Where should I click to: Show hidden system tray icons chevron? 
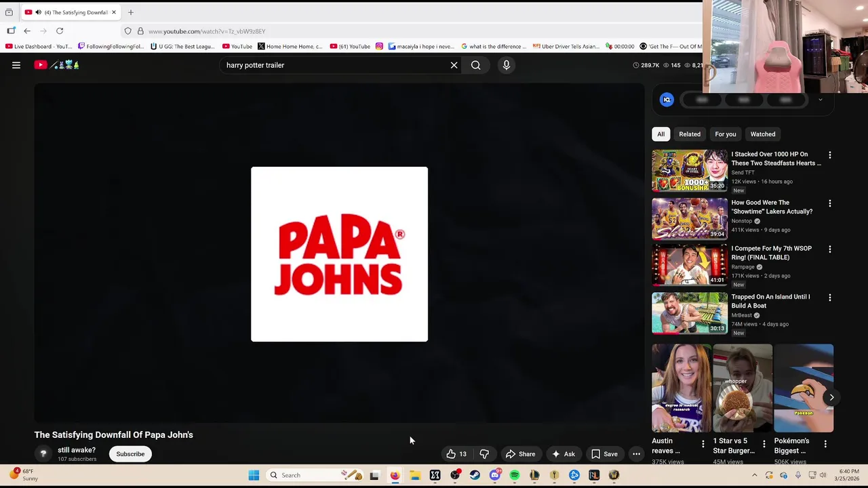click(754, 475)
